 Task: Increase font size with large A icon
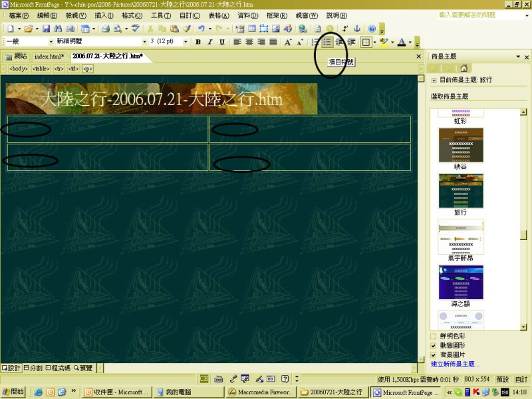click(288, 42)
